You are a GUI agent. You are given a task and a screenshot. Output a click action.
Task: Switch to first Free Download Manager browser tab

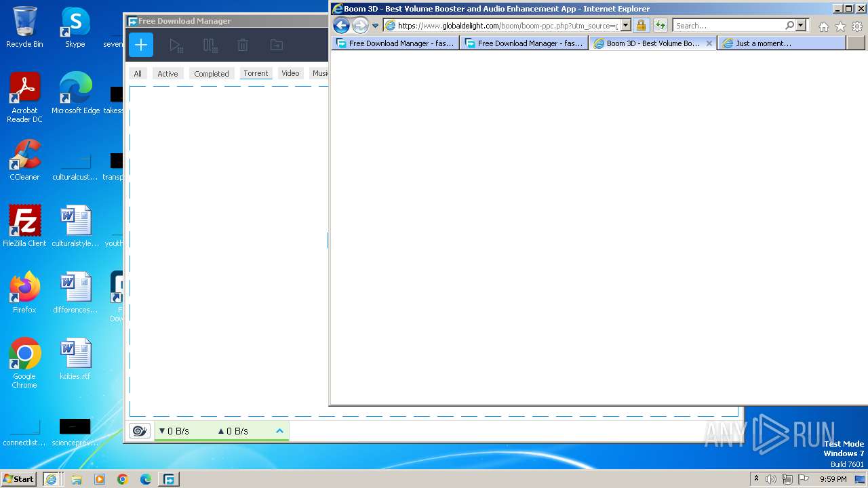click(x=395, y=43)
